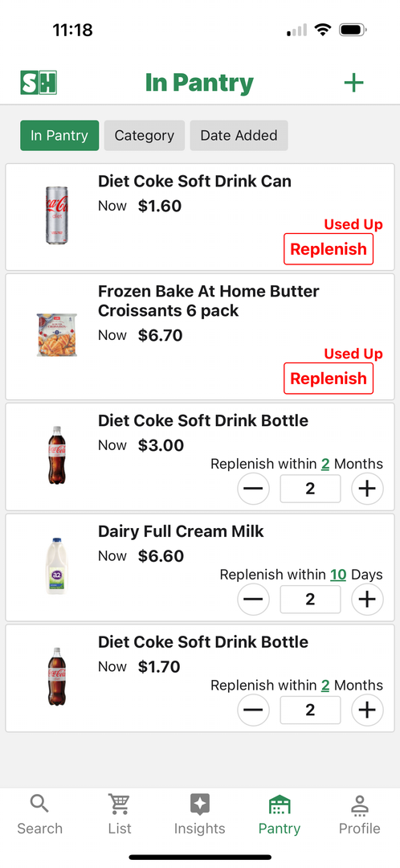Decrease Dairy Full Cream Milk quantity
The height and width of the screenshot is (868, 400).
253,599
